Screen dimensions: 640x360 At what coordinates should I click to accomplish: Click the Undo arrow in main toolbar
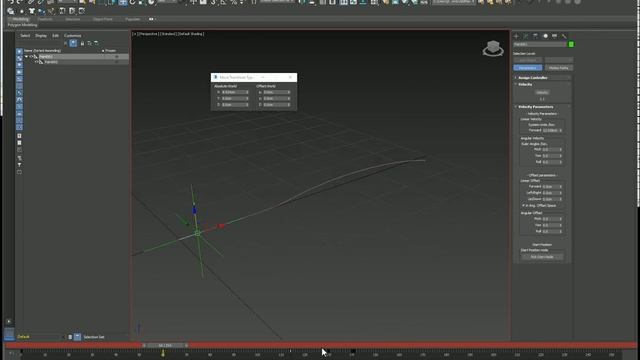tap(11, 2)
